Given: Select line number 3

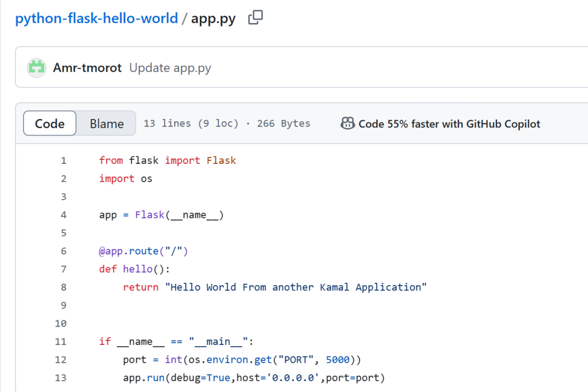Looking at the screenshot, I should point(63,197).
